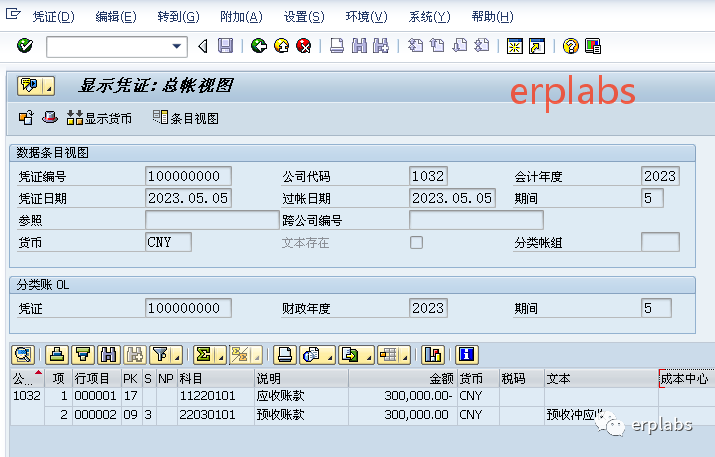
Task: Click the Save diskette icon
Action: point(226,46)
